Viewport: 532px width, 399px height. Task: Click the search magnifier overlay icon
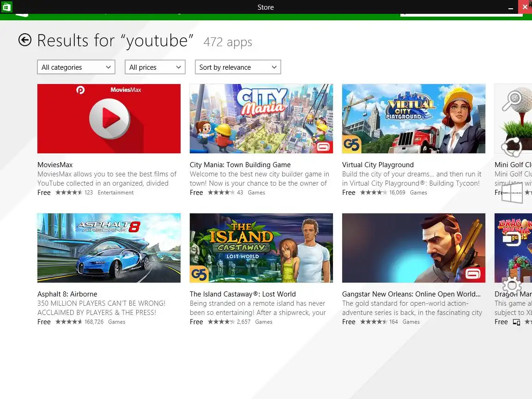pos(512,101)
